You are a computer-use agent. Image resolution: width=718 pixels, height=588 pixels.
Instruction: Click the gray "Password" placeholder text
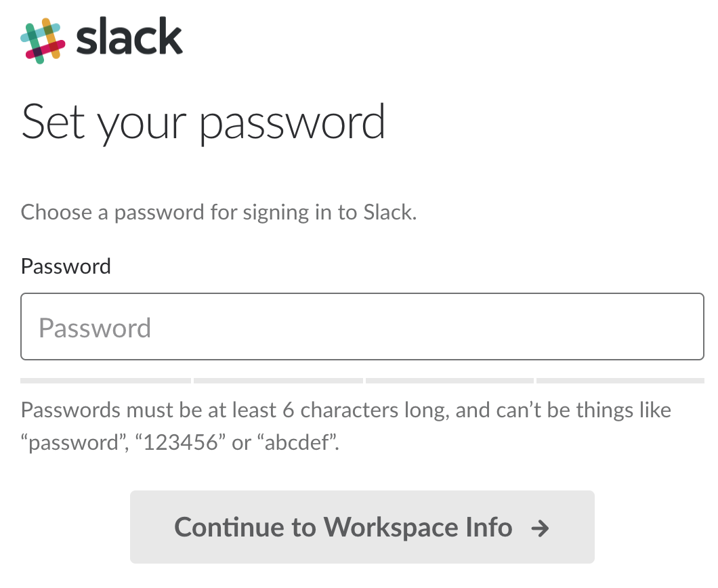tap(95, 328)
